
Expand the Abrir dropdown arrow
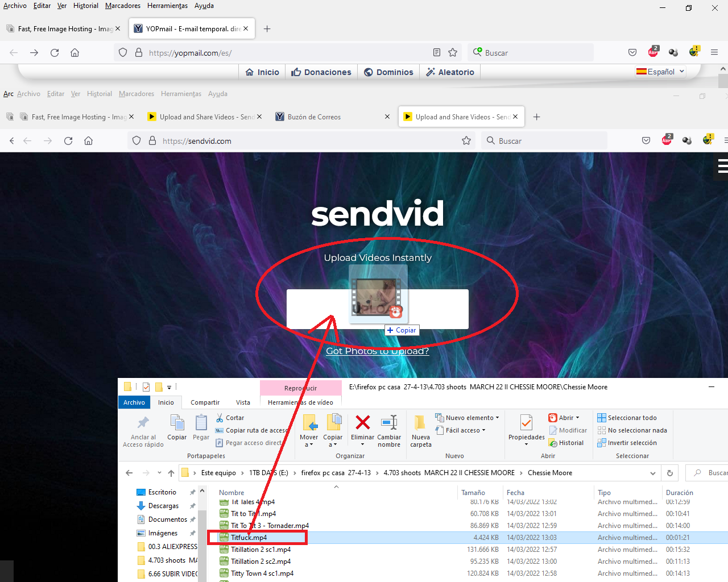tap(577, 418)
